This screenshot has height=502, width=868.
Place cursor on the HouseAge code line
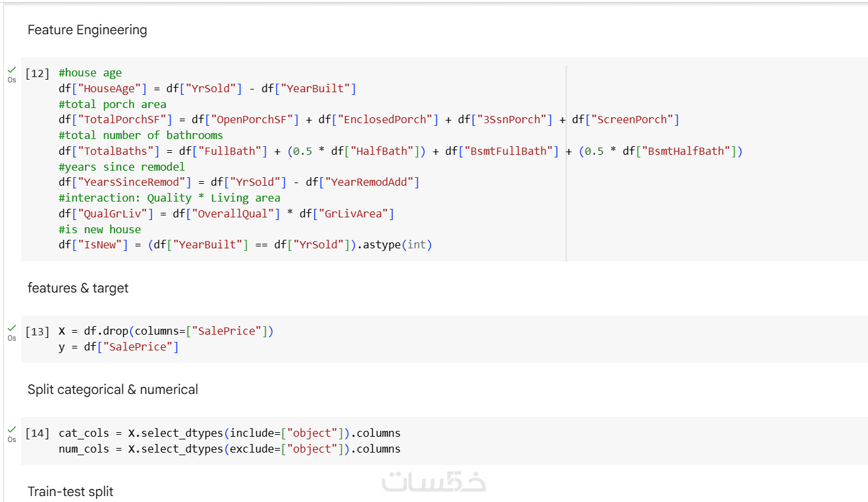click(207, 88)
